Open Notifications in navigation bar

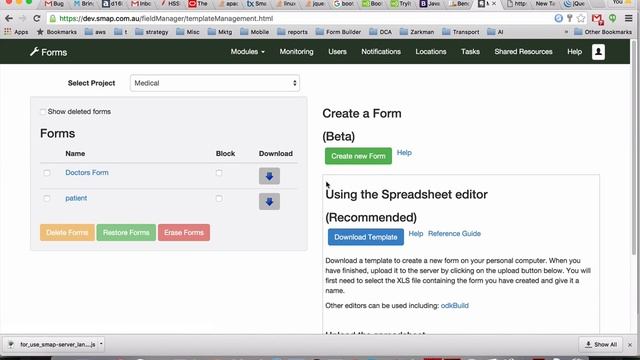tap(381, 52)
